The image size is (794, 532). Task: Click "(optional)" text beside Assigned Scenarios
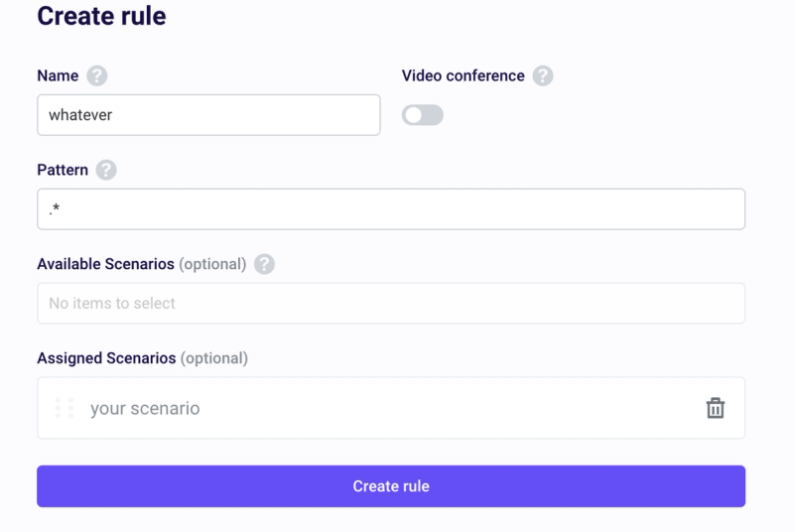(214, 357)
